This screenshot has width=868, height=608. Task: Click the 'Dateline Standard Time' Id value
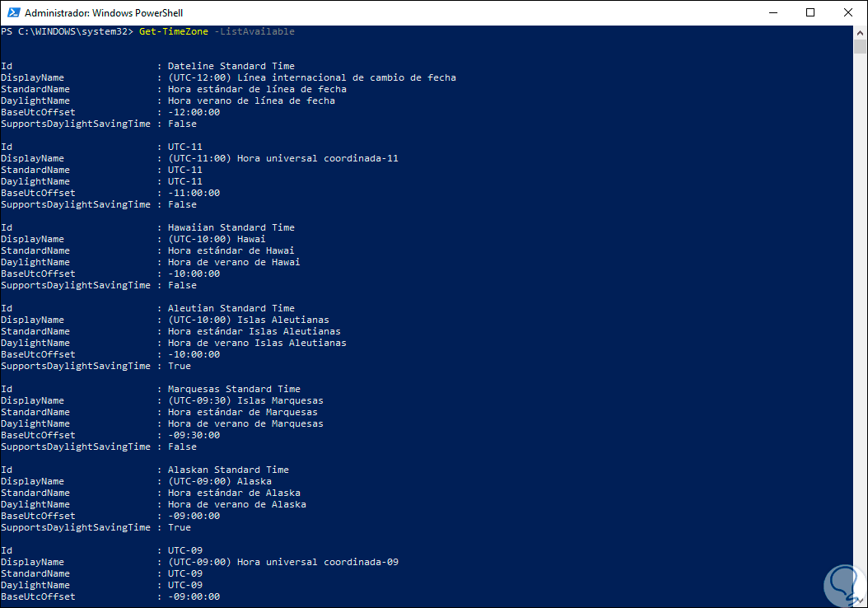pos(231,66)
